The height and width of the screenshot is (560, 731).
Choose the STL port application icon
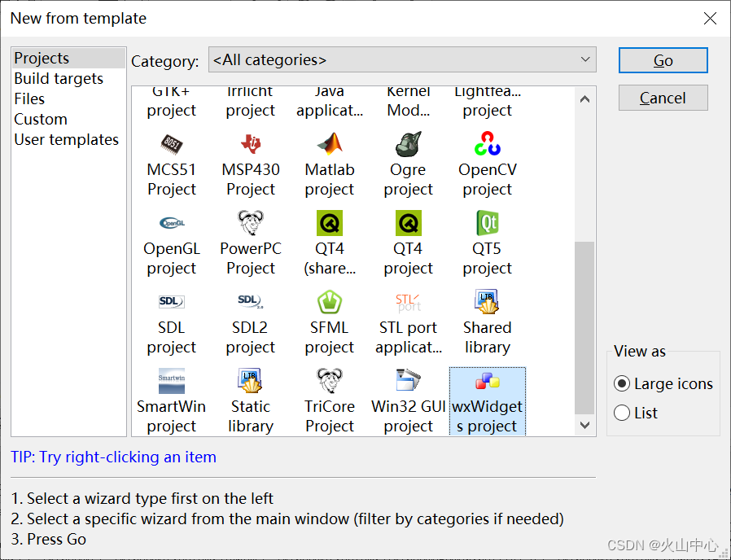[409, 302]
